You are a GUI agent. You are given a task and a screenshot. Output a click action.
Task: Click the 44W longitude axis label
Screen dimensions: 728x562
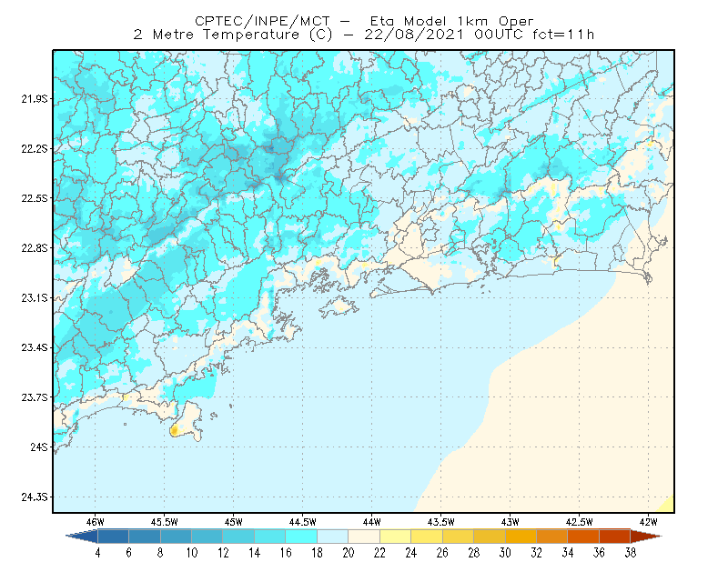pyautogui.click(x=371, y=522)
